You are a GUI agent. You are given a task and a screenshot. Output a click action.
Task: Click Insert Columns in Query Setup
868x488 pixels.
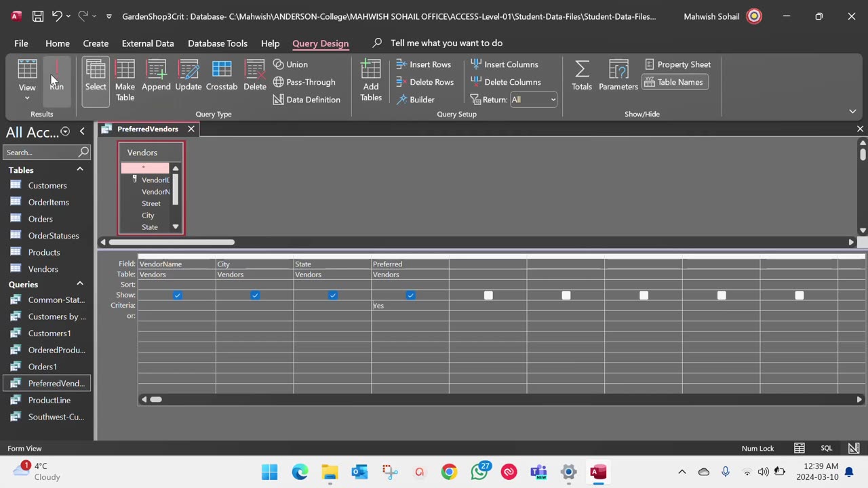[x=504, y=64]
